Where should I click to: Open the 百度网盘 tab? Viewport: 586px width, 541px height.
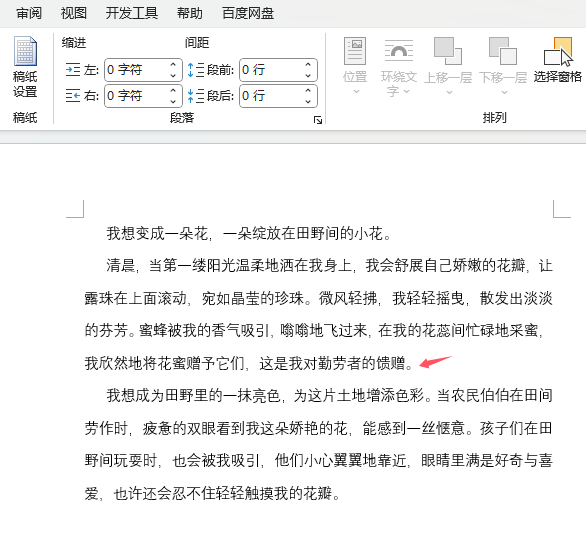[x=248, y=13]
